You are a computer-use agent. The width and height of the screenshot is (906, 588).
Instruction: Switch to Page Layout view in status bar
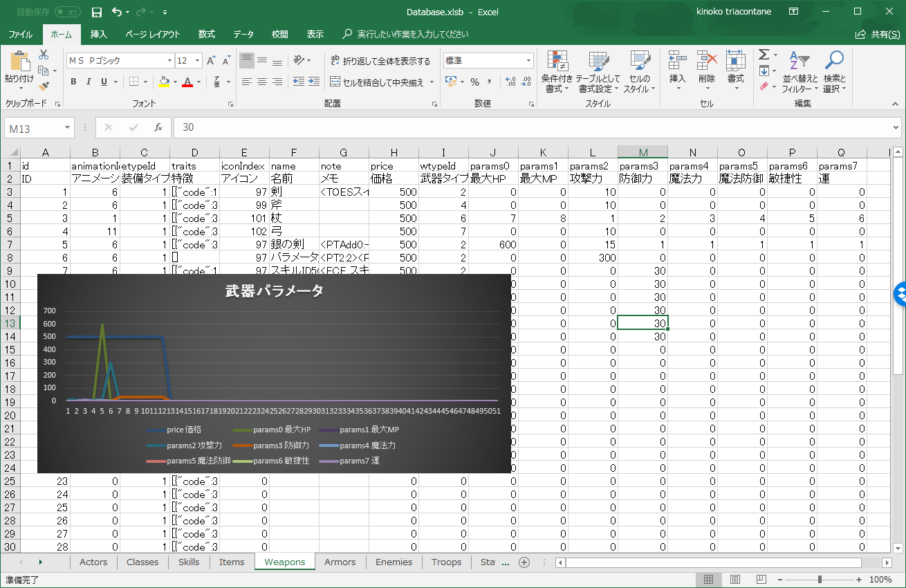point(735,580)
